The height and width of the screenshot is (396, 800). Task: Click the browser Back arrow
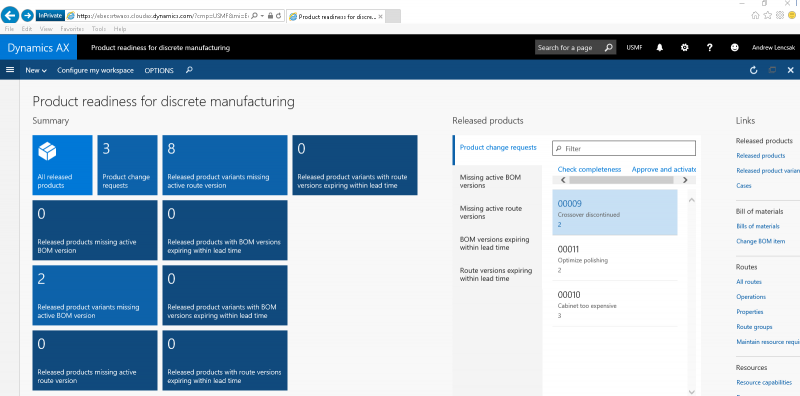pos(10,15)
